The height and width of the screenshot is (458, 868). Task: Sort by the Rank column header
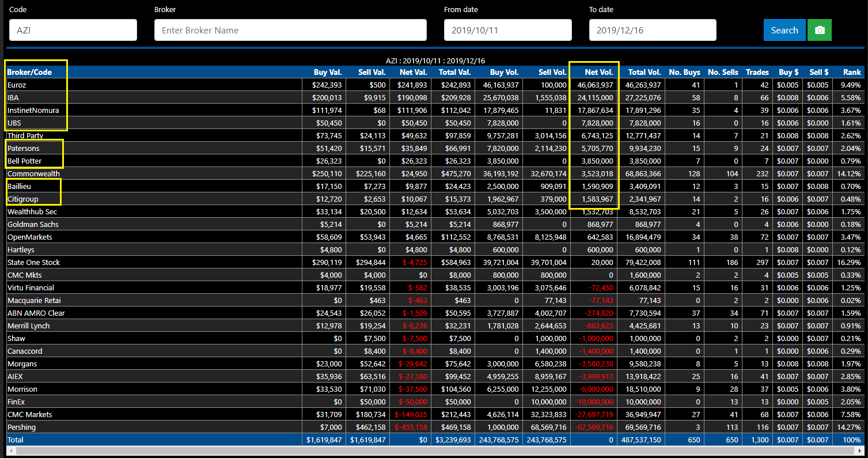click(x=852, y=72)
